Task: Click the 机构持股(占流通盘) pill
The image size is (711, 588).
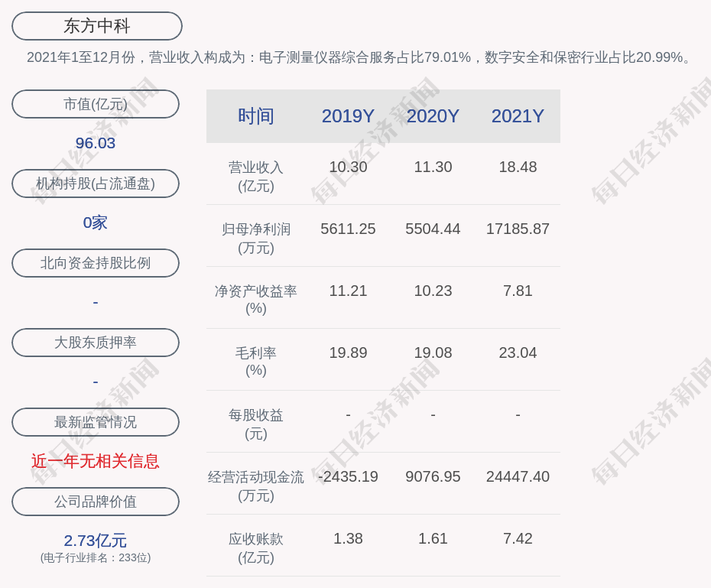Action: point(96,184)
